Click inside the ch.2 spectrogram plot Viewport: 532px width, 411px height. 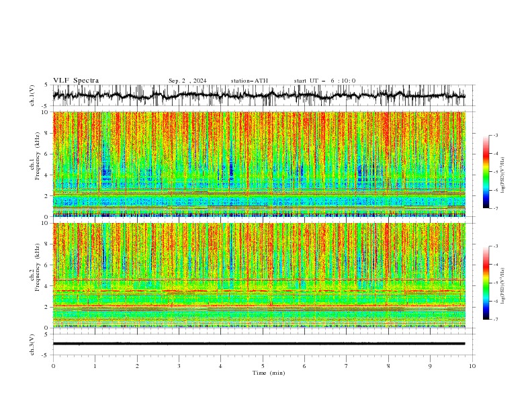click(x=259, y=275)
